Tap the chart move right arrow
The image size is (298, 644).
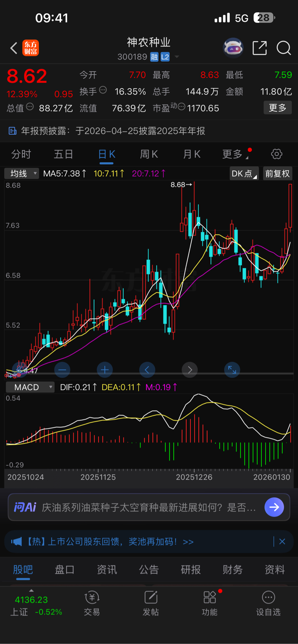(190, 370)
